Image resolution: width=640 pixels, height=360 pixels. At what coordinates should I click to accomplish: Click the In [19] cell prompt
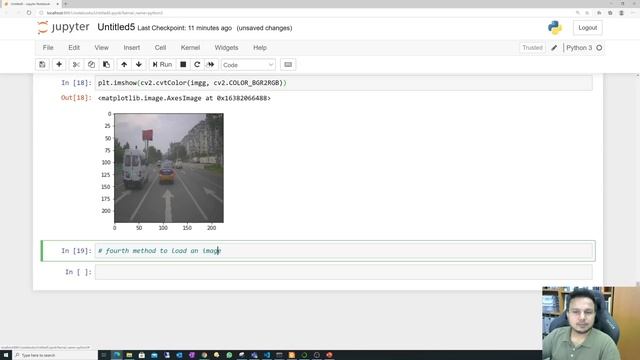click(x=76, y=251)
